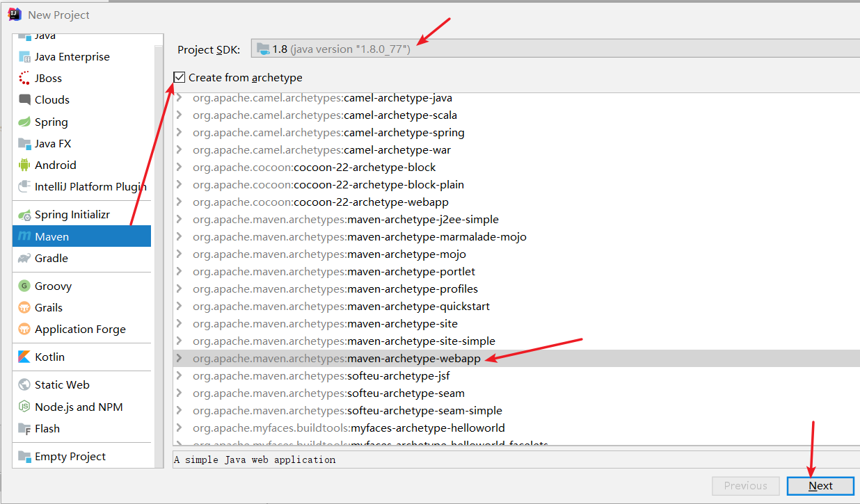Viewport: 860px width, 504px height.
Task: Choose Kotlin project type label
Action: pos(49,357)
